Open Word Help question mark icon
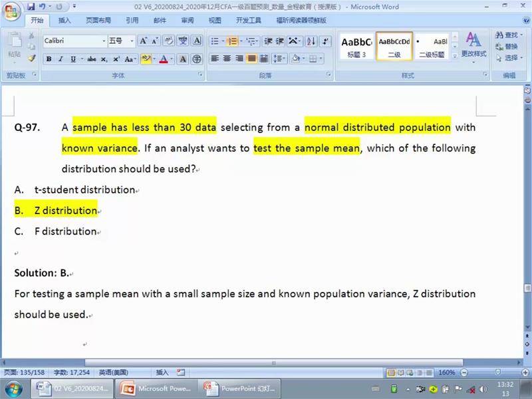 pos(525,21)
